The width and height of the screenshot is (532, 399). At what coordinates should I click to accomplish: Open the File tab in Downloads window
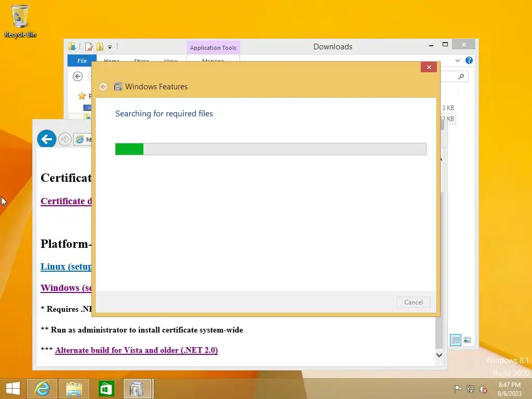click(82, 61)
